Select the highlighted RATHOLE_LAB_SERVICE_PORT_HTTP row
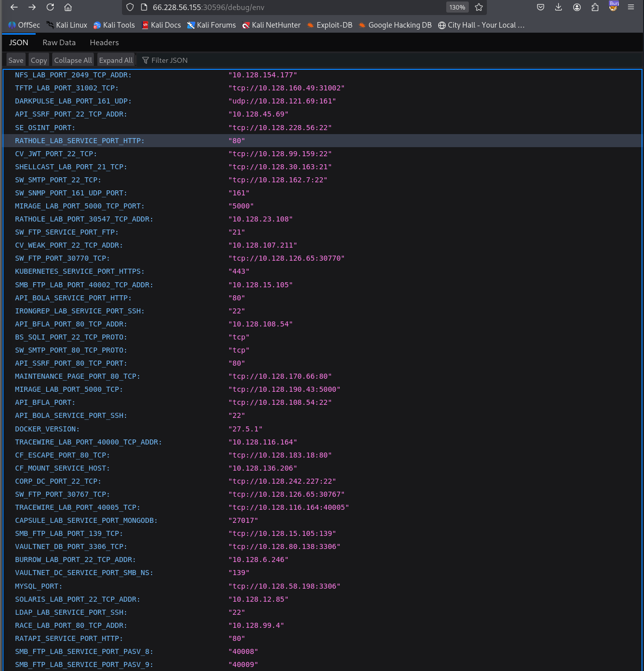 point(322,141)
